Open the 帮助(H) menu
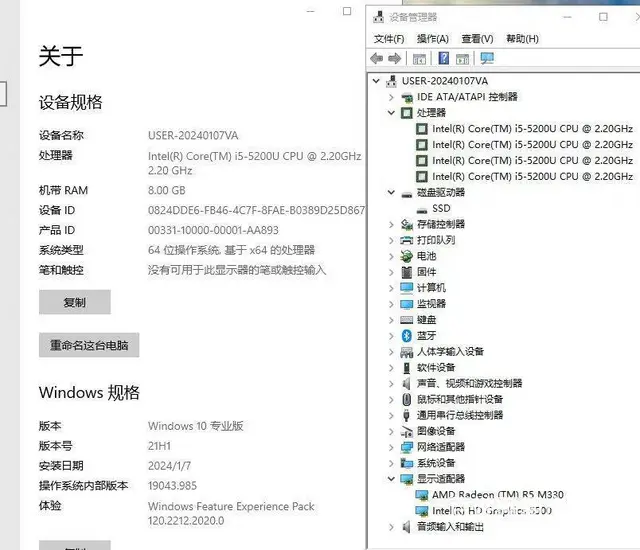The image size is (640, 550). pyautogui.click(x=522, y=39)
